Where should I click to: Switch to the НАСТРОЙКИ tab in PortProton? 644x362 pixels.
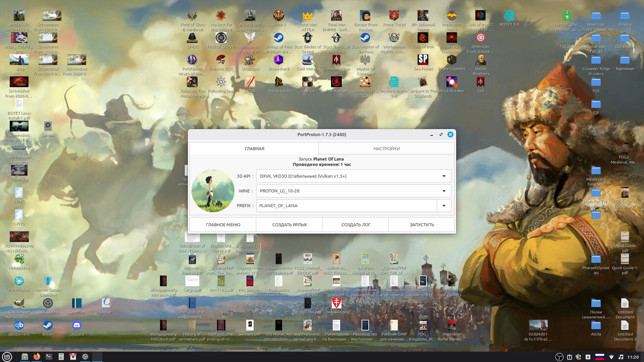tap(386, 148)
